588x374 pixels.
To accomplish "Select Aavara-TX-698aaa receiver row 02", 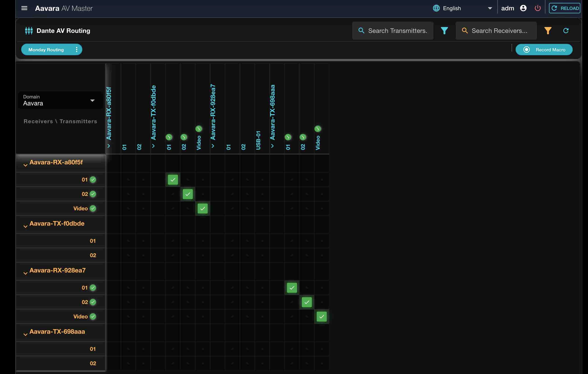I will [x=93, y=363].
